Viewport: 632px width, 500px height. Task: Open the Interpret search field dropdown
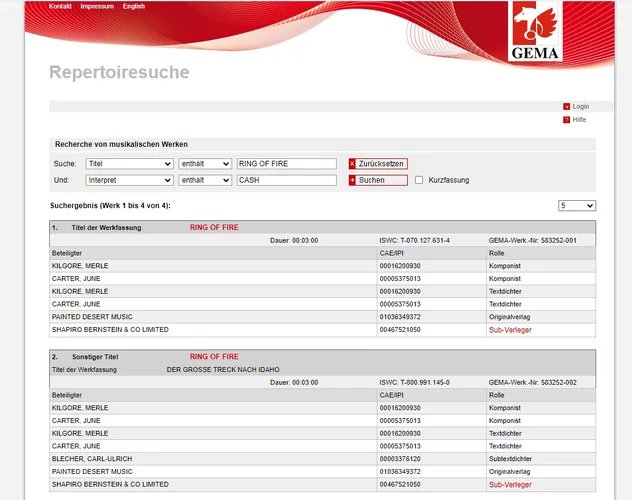click(128, 180)
